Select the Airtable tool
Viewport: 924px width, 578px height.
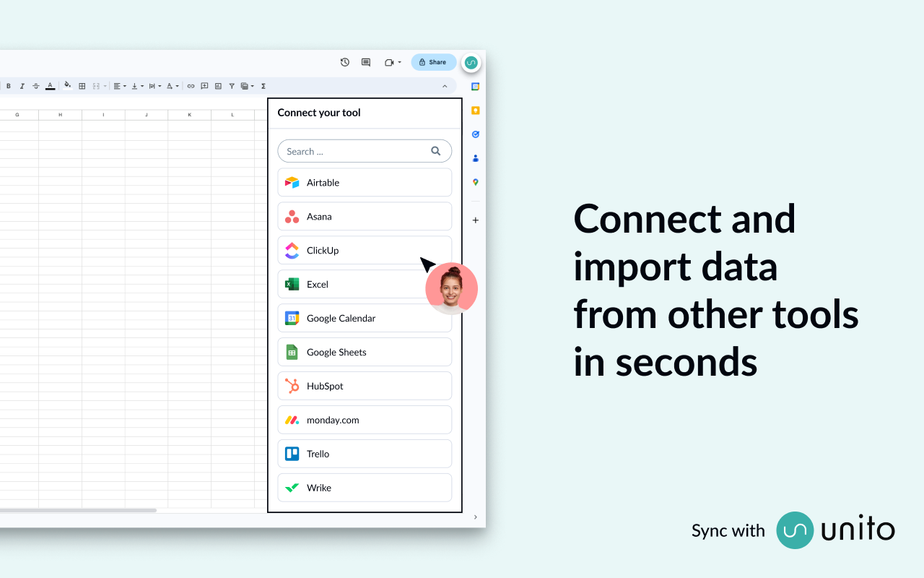tap(365, 183)
